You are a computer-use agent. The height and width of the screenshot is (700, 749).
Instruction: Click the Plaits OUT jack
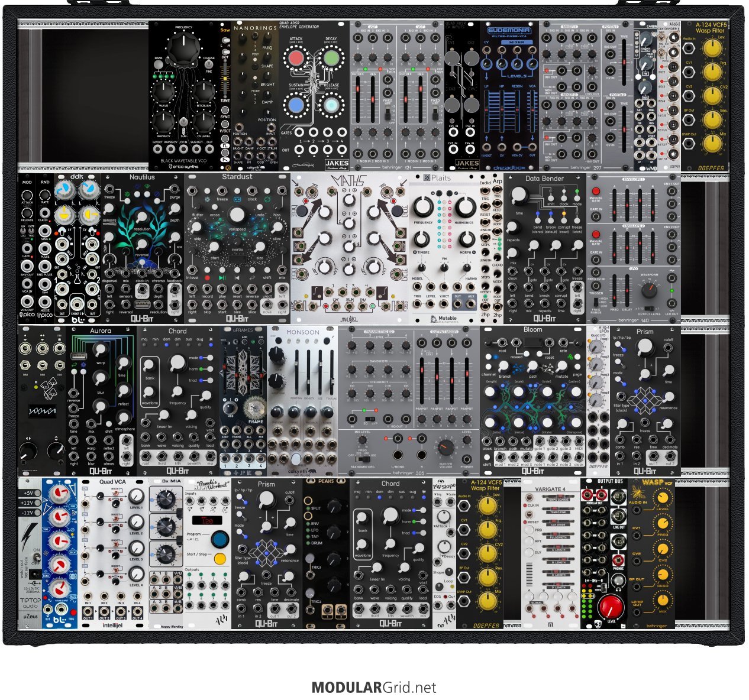(459, 304)
